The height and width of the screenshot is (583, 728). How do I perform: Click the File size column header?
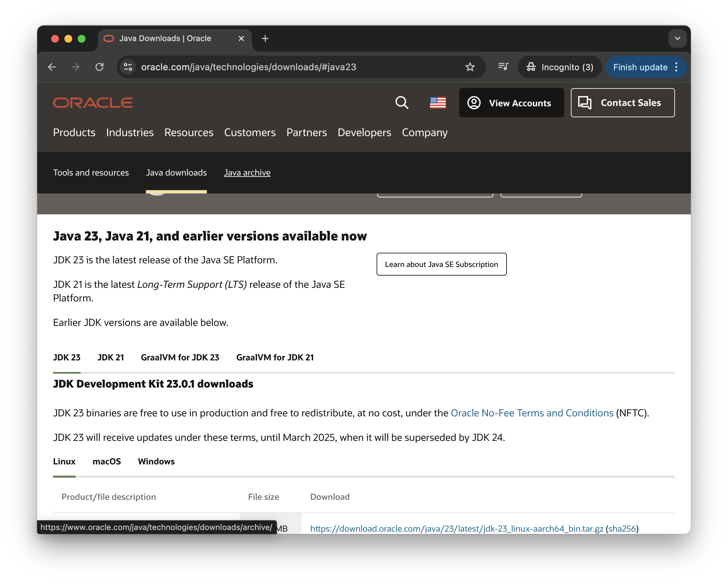point(263,497)
